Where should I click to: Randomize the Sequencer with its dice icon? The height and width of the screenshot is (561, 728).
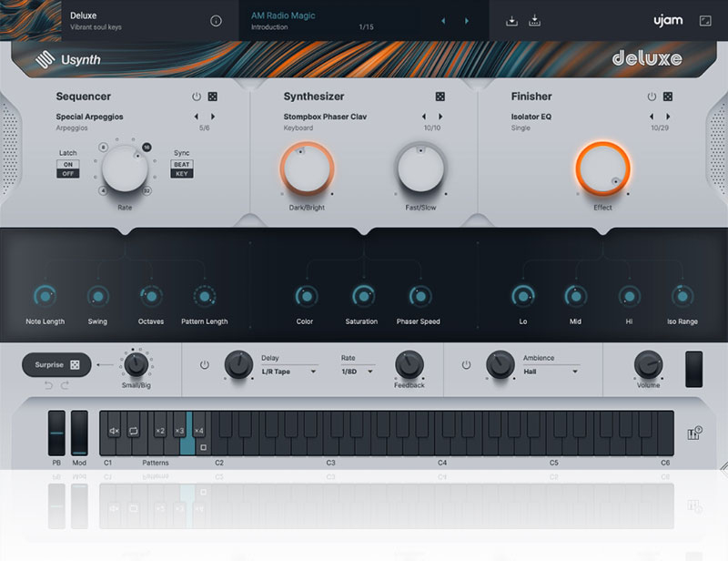(212, 97)
